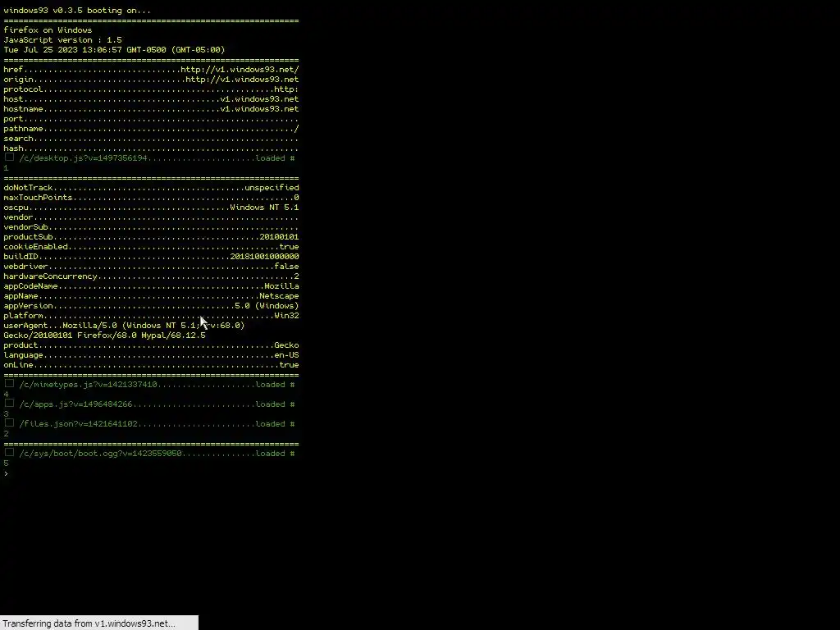Click the 'host' row value v1.windows93.net
The width and height of the screenshot is (840, 630).
(x=259, y=99)
